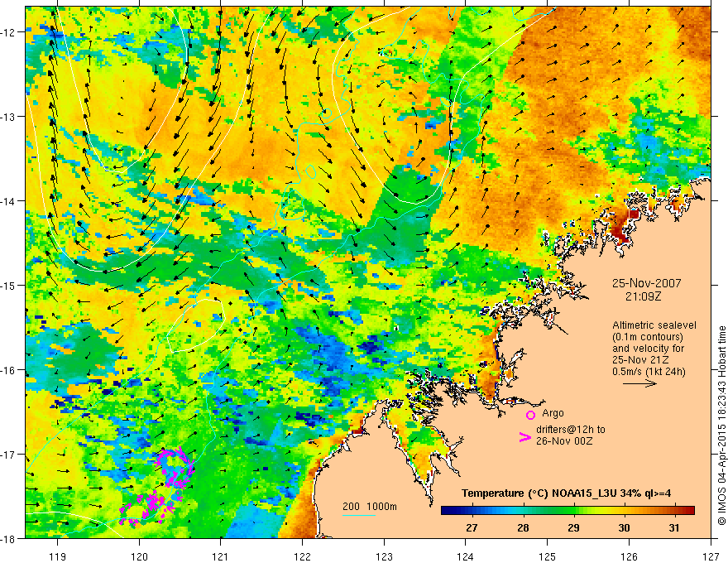Click longitude axis label 127
The height and width of the screenshot is (563, 728).
tap(711, 556)
